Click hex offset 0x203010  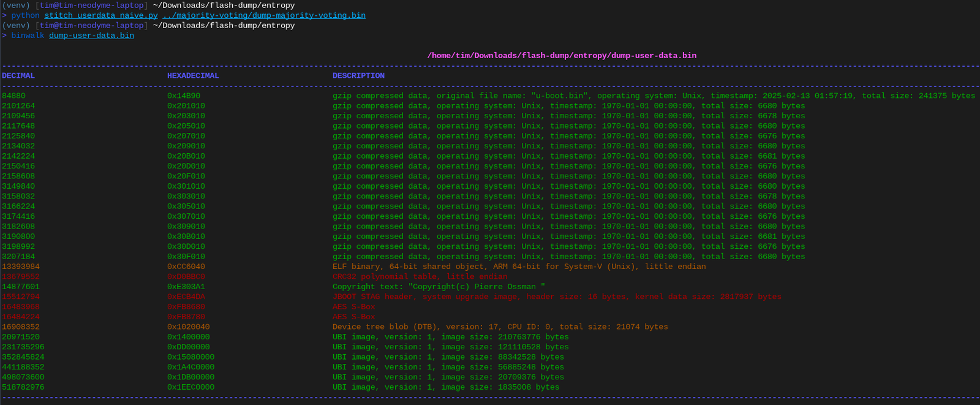pyautogui.click(x=186, y=116)
